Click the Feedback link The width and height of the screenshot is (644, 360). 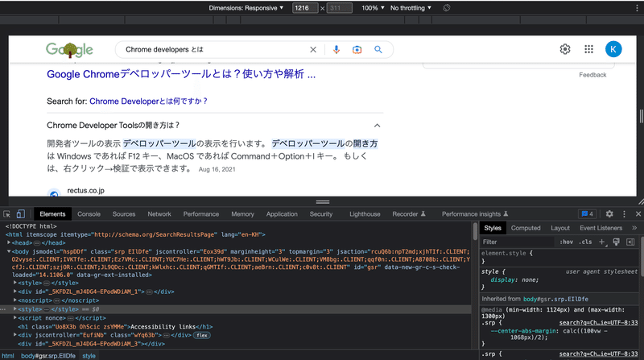(592, 75)
